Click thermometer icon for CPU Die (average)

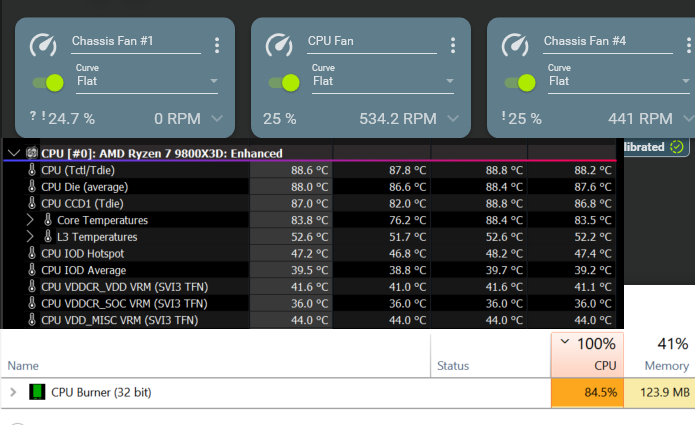point(32,187)
